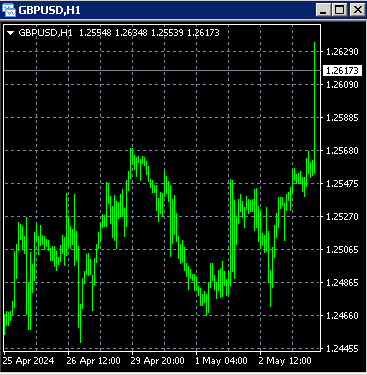Click the chart window icon in title bar
This screenshot has height=375, width=367.
[9, 10]
